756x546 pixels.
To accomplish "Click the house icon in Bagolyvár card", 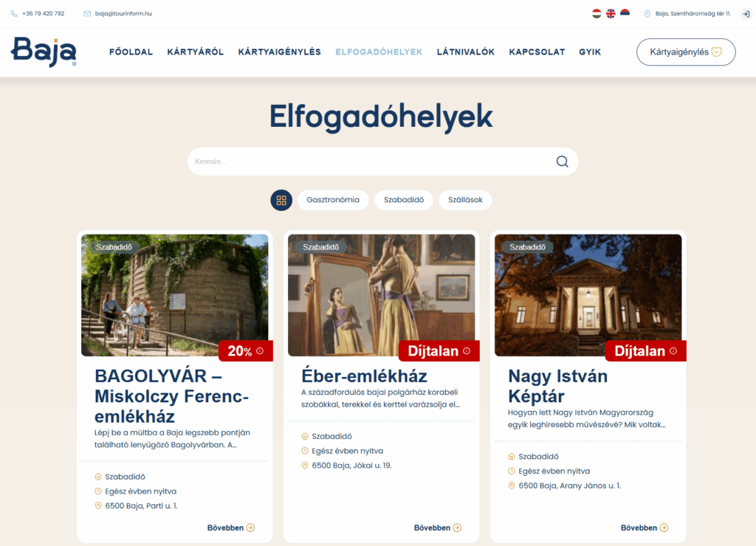I will click(98, 477).
